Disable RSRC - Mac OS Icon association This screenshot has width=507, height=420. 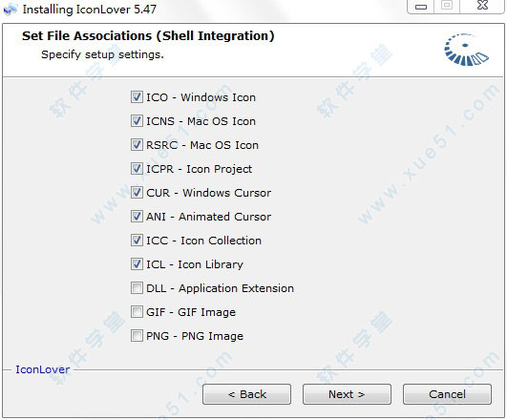click(x=137, y=145)
